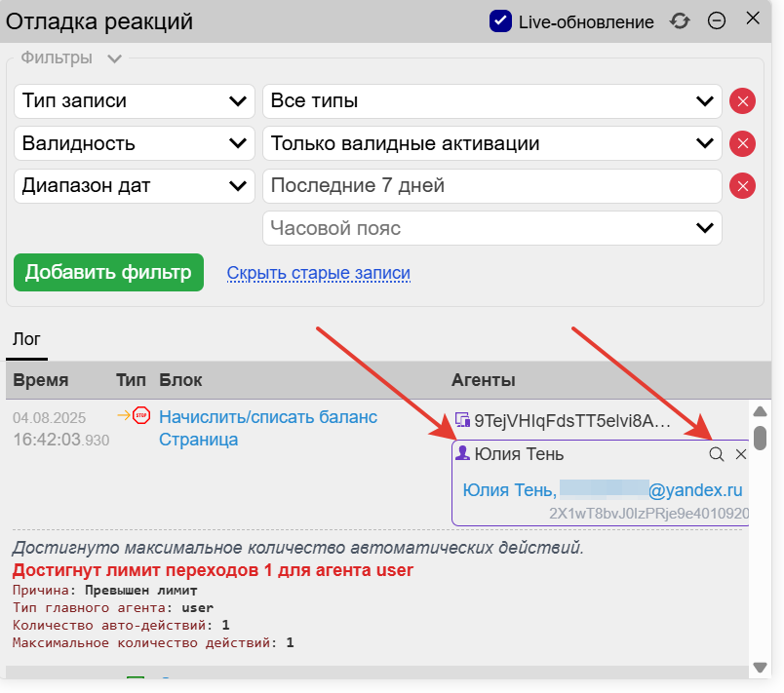Remove the Диапазон дат filter
The height and width of the screenshot is (693, 784).
742,186
